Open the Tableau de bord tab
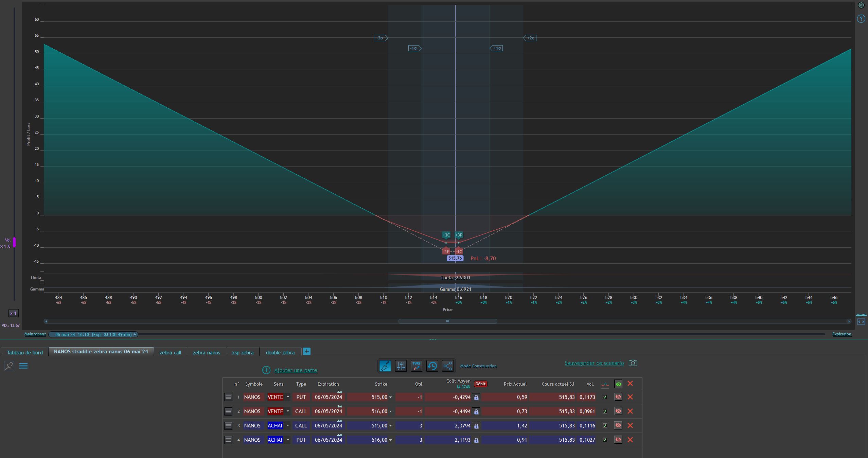 coord(25,352)
